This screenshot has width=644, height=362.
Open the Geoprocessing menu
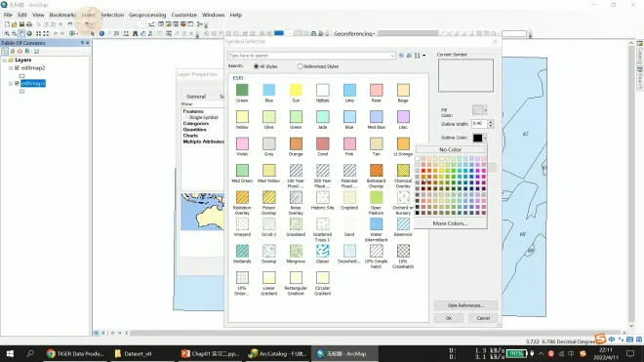(x=147, y=15)
